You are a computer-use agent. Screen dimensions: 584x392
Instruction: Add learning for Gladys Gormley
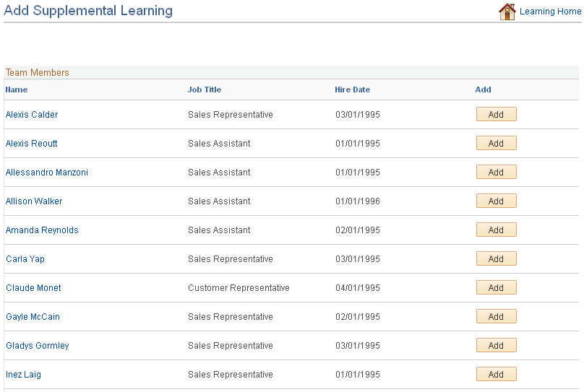pyautogui.click(x=496, y=346)
